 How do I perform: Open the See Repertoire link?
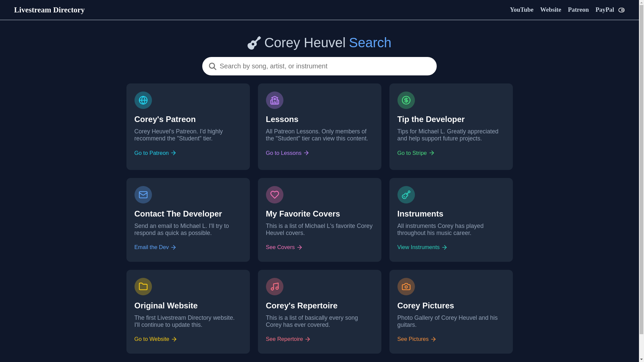[x=288, y=339]
